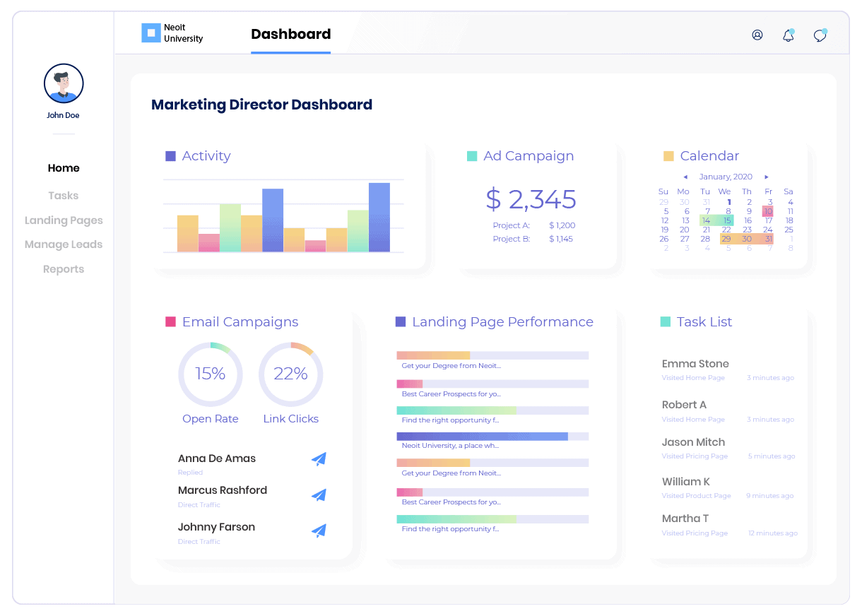
Task: Click the Task List widget title
Action: [x=704, y=322]
